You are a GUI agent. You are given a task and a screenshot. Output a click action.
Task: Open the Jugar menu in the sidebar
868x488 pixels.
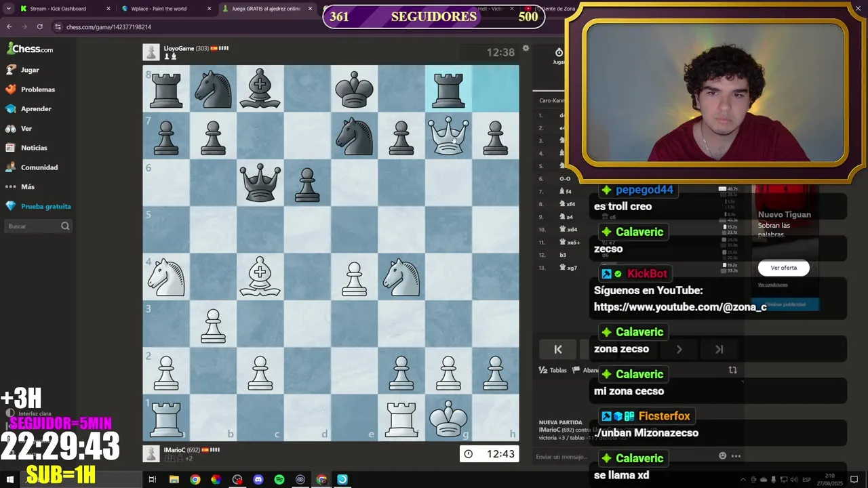click(22, 70)
